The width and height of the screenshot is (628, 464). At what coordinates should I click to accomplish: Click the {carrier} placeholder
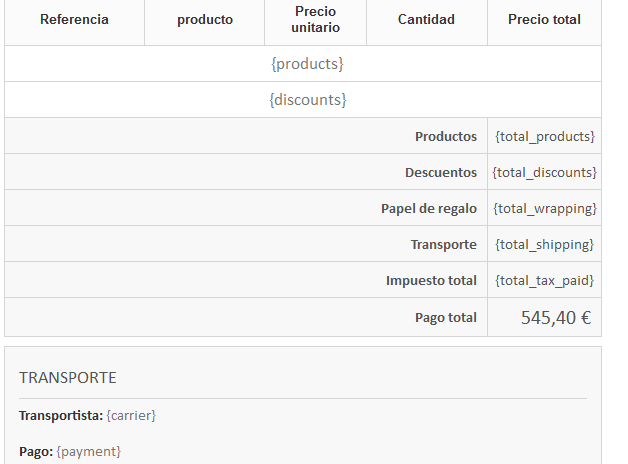tap(131, 415)
